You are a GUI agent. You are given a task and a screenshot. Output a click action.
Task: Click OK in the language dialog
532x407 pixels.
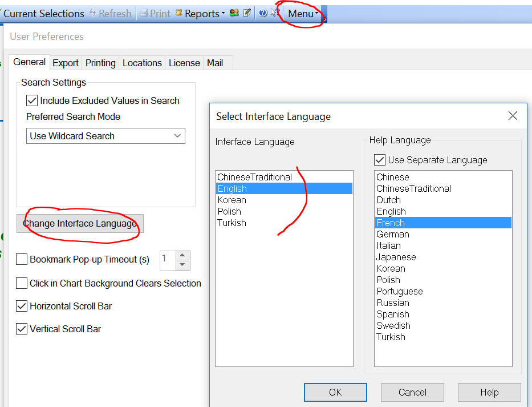point(335,392)
